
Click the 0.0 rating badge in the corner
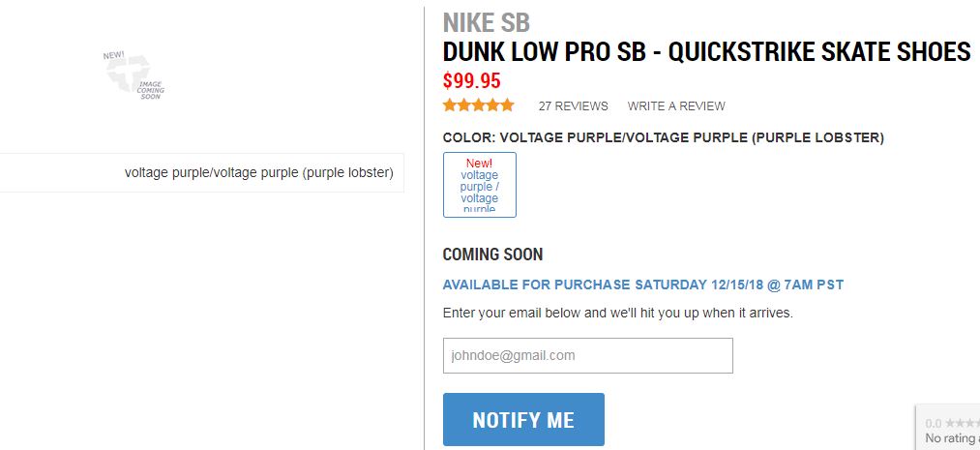950,430
